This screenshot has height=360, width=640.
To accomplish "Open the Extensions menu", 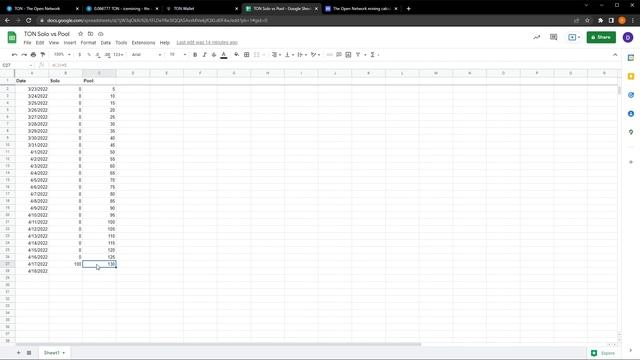I will click(143, 42).
